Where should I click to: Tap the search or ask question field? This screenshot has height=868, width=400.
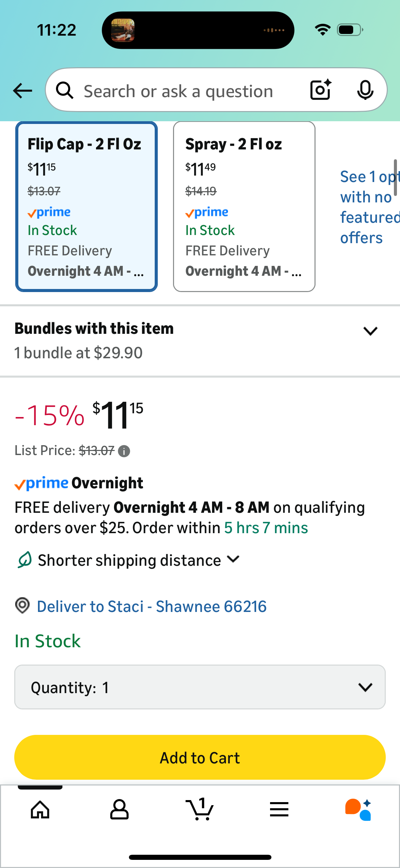tap(178, 91)
